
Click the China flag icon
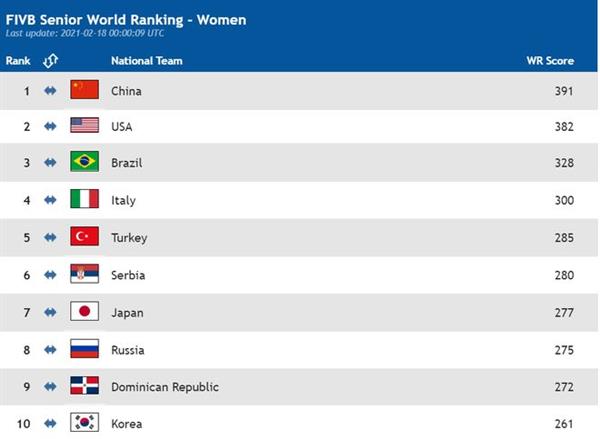[85, 90]
